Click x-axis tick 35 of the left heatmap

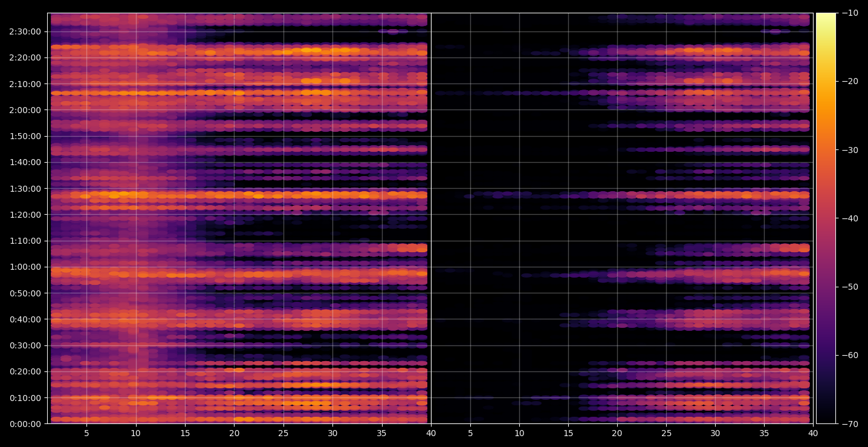pyautogui.click(x=381, y=433)
